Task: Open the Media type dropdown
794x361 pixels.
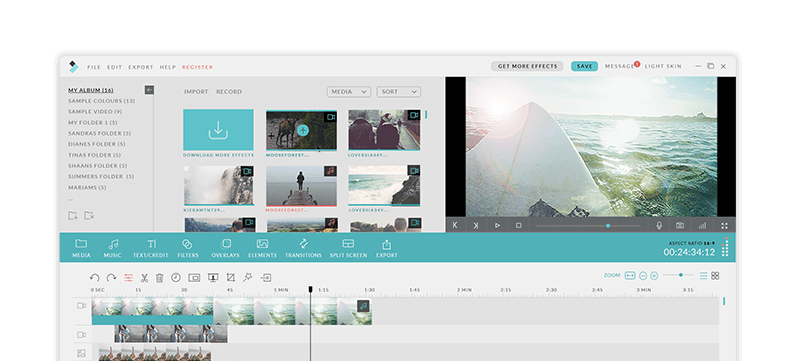Action: [349, 92]
